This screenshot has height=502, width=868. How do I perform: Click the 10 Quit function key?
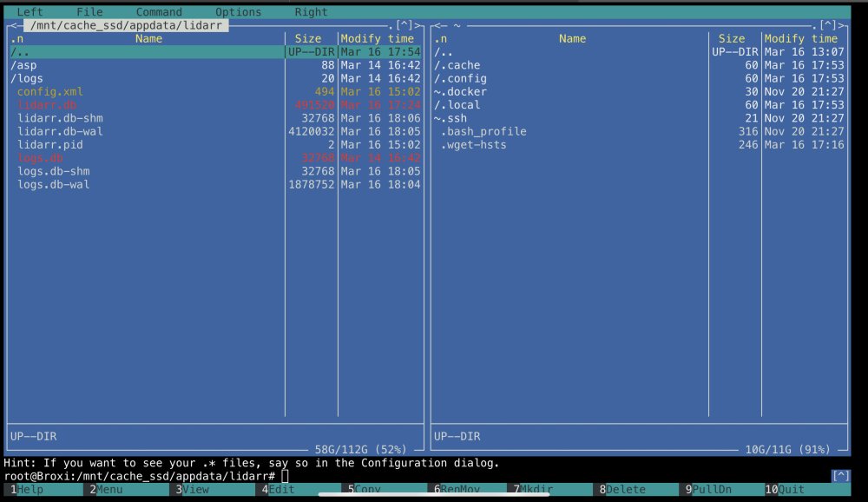pos(807,489)
